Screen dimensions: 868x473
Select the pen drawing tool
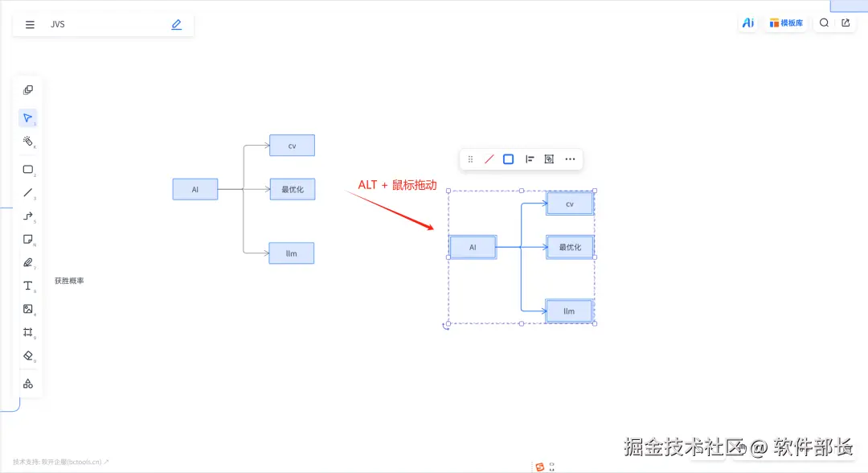pyautogui.click(x=27, y=262)
